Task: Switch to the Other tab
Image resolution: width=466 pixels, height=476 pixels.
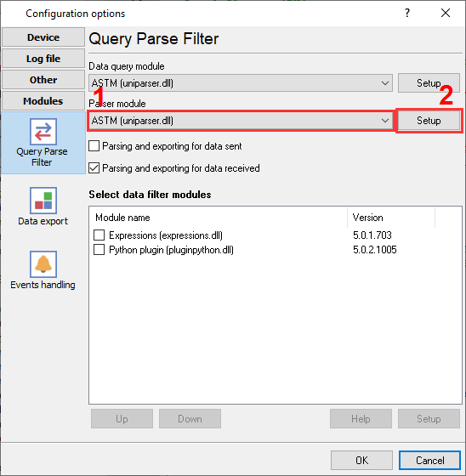Action: [43, 80]
